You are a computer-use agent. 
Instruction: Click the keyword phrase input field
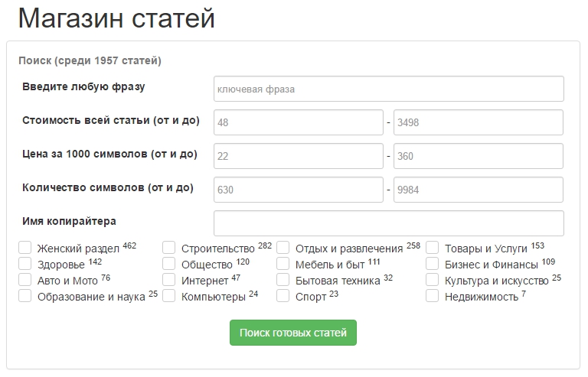[388, 89]
